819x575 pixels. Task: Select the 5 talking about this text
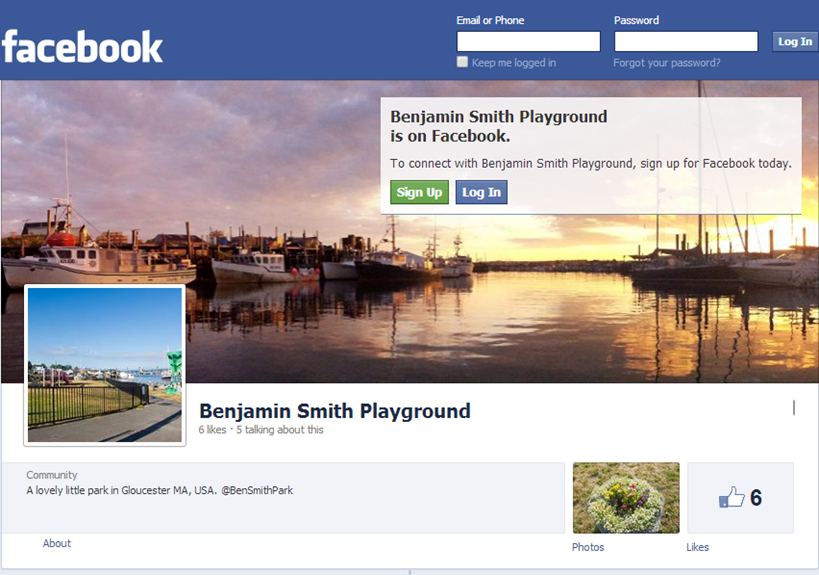pyautogui.click(x=280, y=430)
